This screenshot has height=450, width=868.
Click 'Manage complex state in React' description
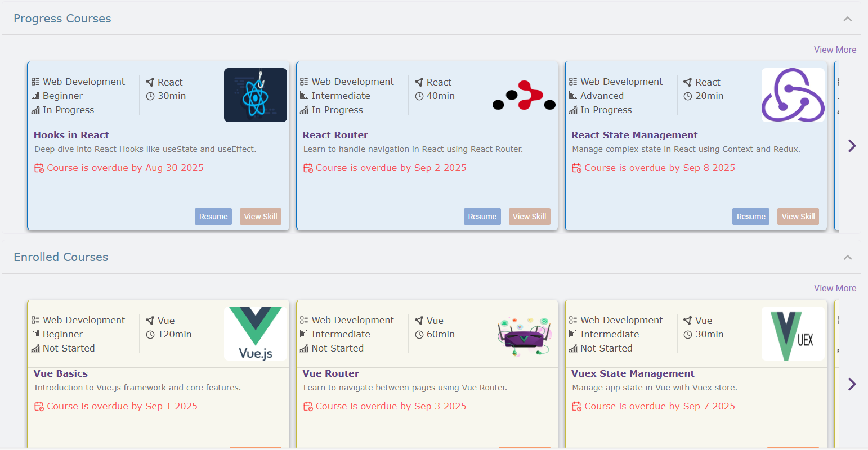(686, 149)
